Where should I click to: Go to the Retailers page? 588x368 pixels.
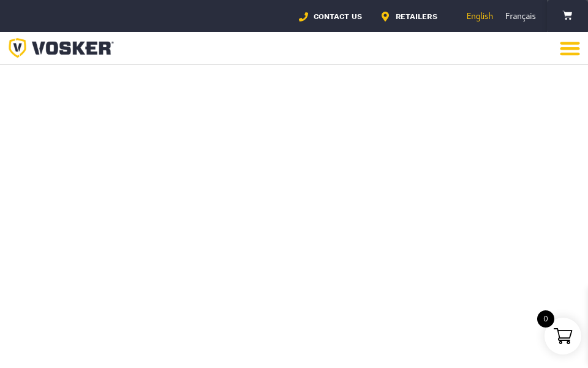click(x=416, y=17)
